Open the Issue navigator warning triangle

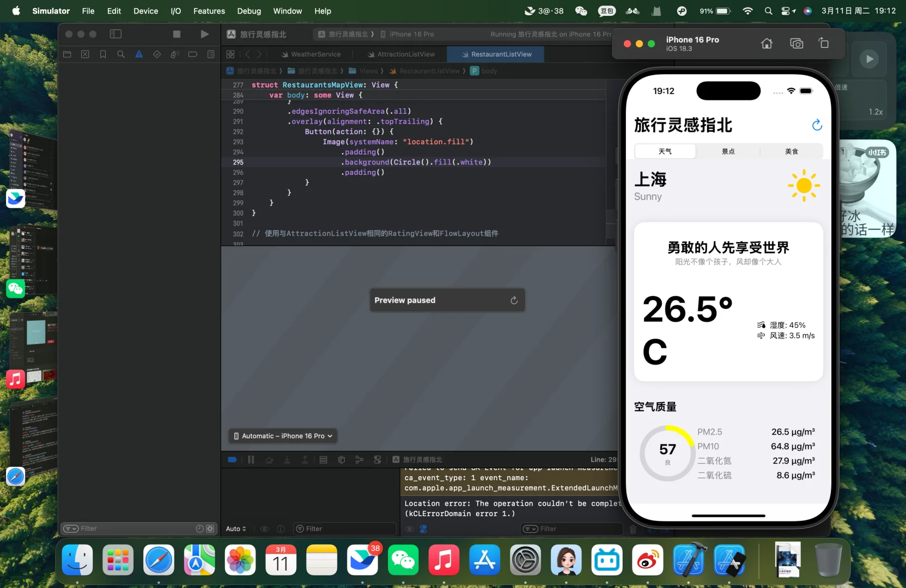tap(139, 54)
